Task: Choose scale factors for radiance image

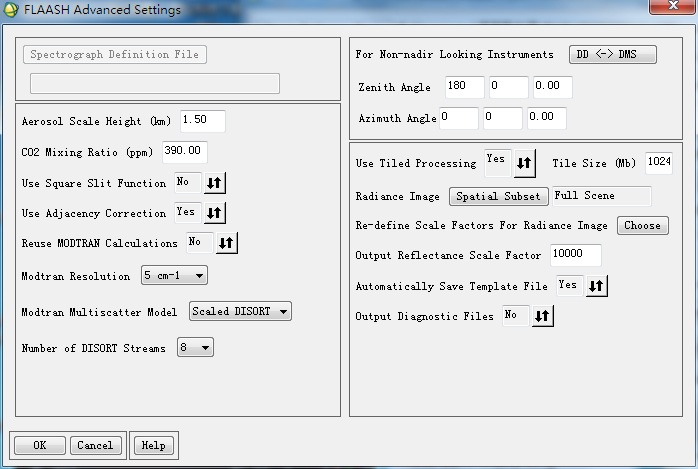Action: 641,225
